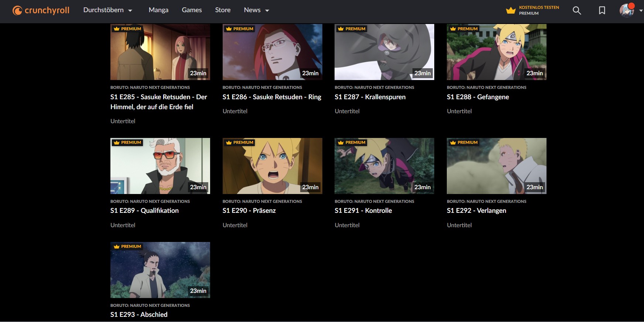Image resolution: width=644 pixels, height=322 pixels.
Task: Open thumbnail of episode E290 Präsenz
Action: [x=273, y=166]
